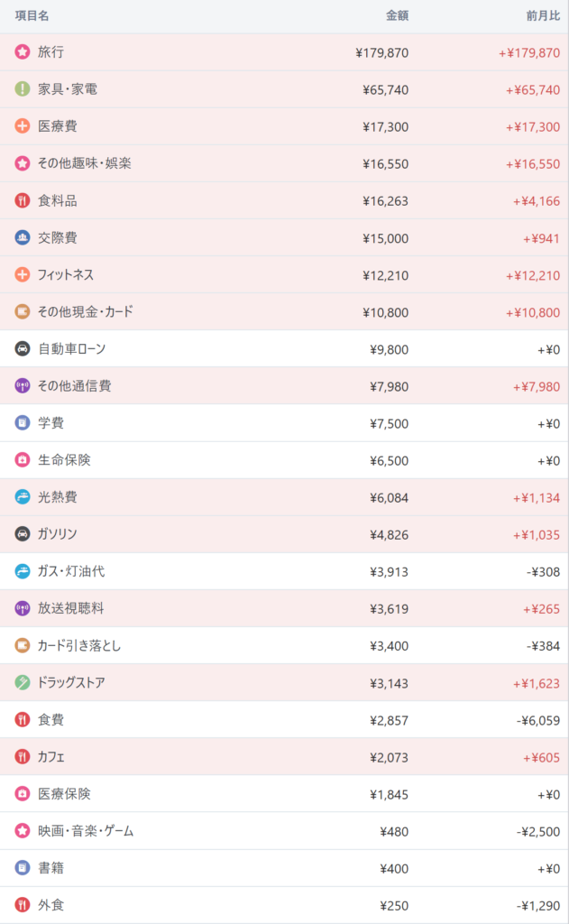Click the 映画・音楽・ゲーム category label

[x=86, y=831]
